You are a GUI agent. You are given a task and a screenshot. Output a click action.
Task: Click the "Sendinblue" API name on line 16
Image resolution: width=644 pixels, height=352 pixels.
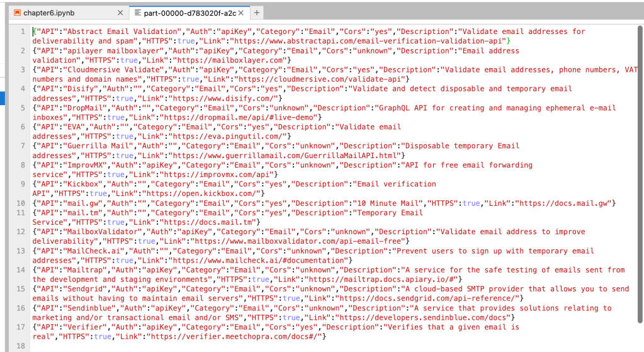91,309
